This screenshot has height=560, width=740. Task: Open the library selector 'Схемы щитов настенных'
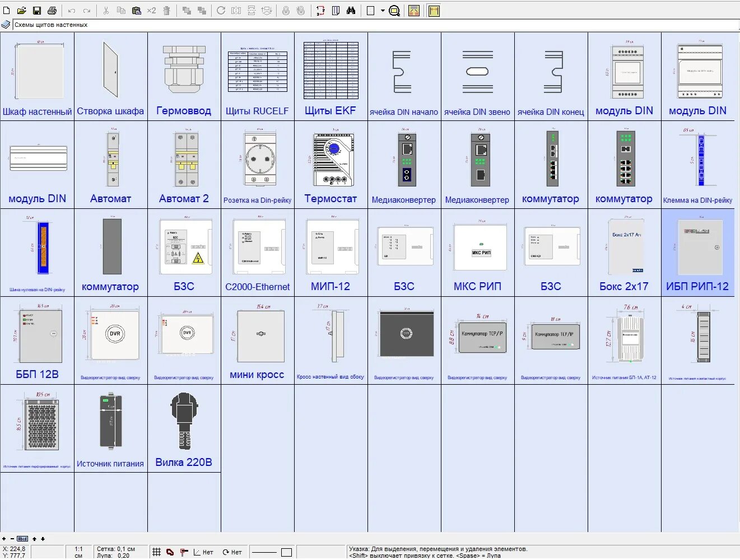[376, 25]
